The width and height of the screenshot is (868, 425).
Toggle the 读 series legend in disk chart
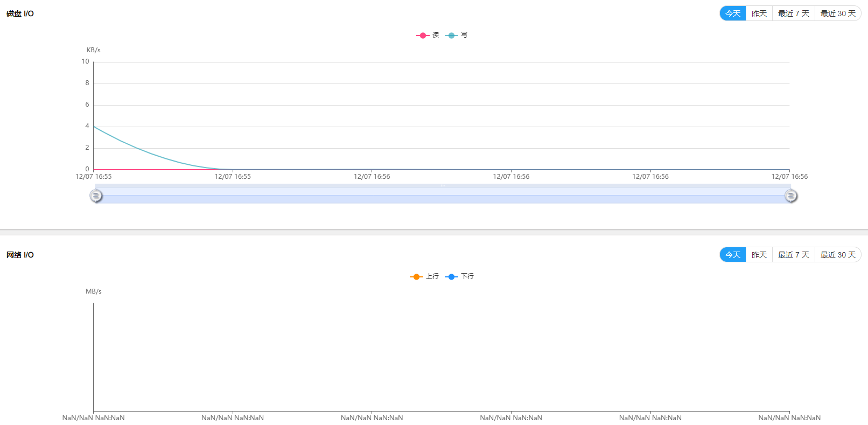click(428, 35)
